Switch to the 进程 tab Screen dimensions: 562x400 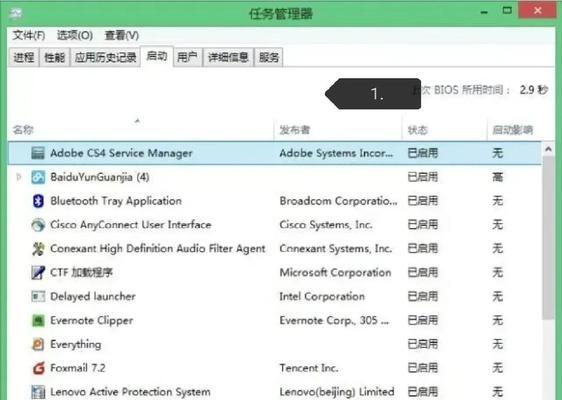tap(24, 57)
